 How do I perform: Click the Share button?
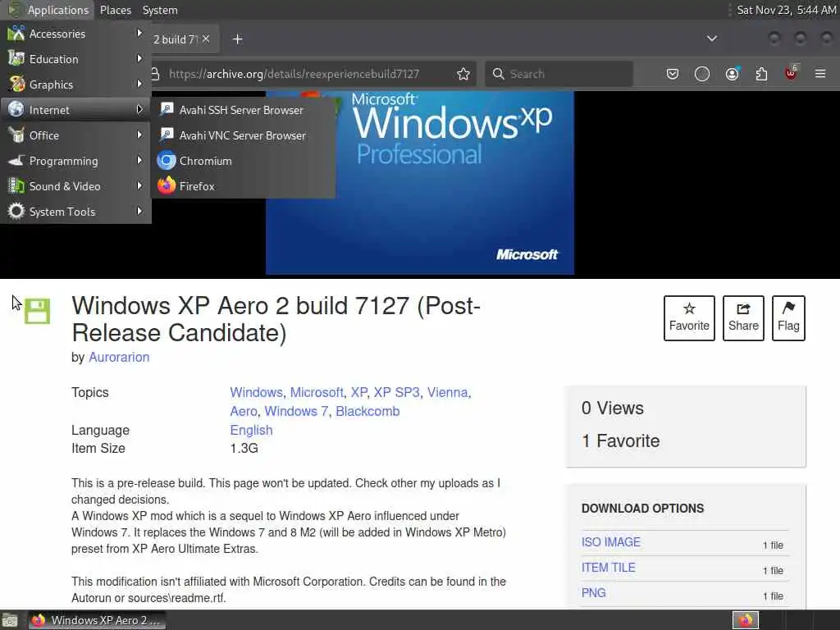point(743,318)
